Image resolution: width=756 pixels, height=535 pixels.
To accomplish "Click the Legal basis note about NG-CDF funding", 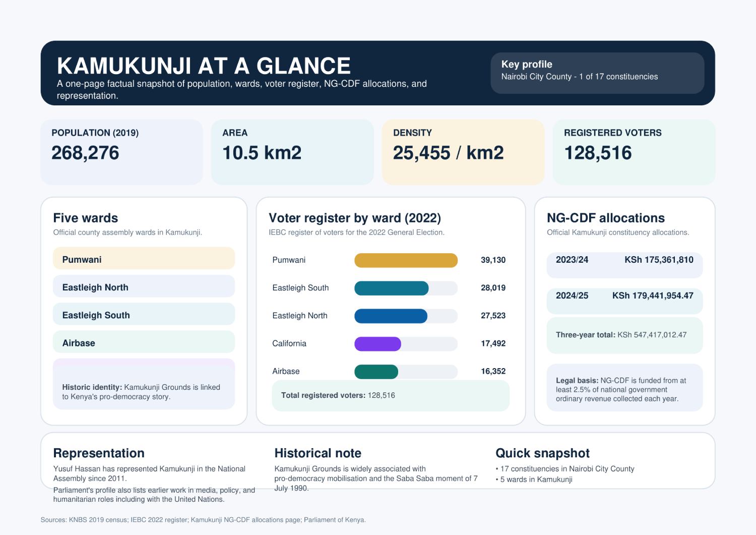I will click(x=624, y=388).
